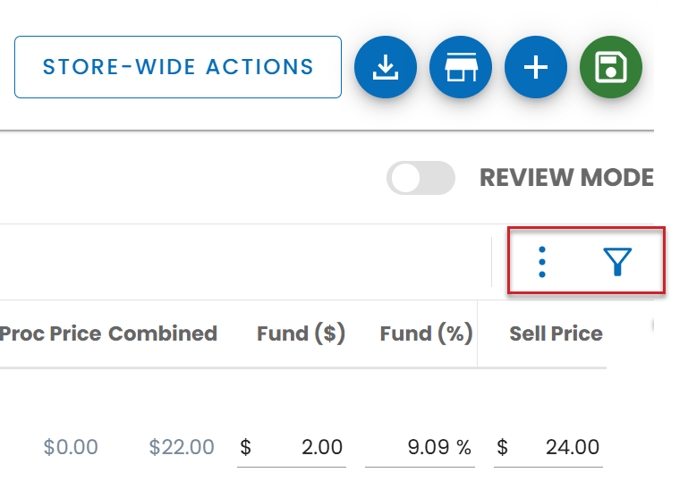Image resolution: width=688 pixels, height=481 pixels.
Task: Focus the Fund ($) field showing 2.00
Action: 302,447
